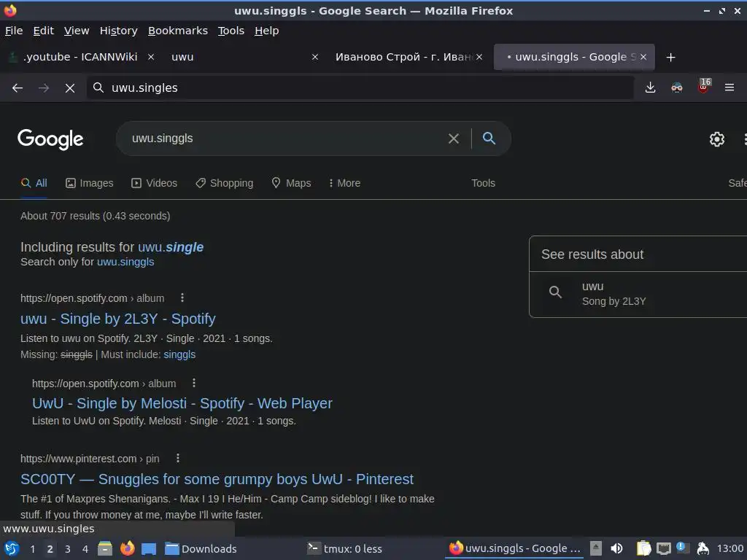Open uwu Song by 2L3Y suggestion
This screenshot has height=560, width=747.
638,295
